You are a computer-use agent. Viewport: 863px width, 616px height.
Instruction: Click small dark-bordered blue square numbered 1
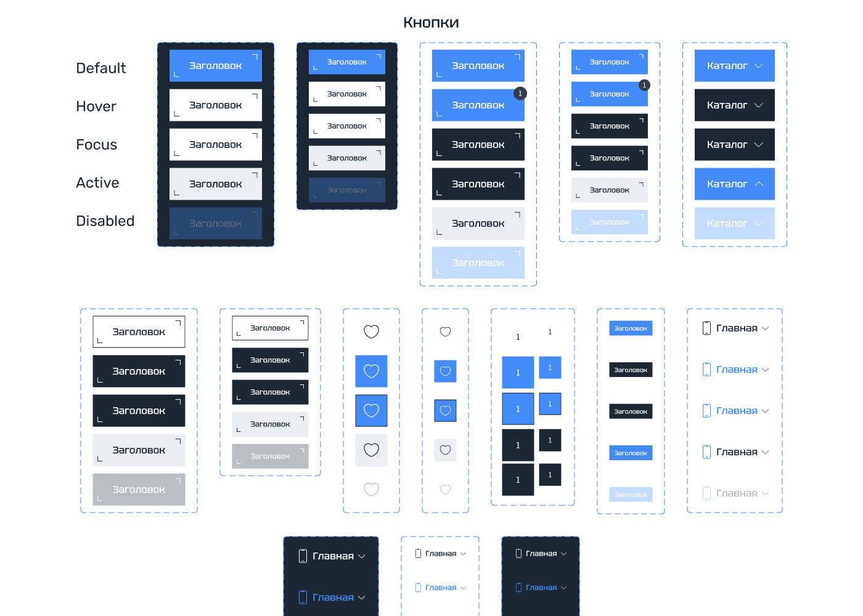[550, 404]
